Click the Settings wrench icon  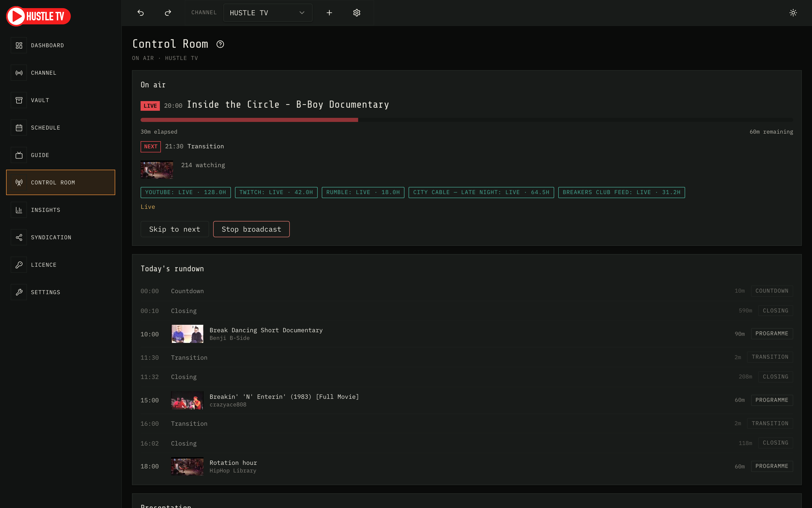pos(19,292)
